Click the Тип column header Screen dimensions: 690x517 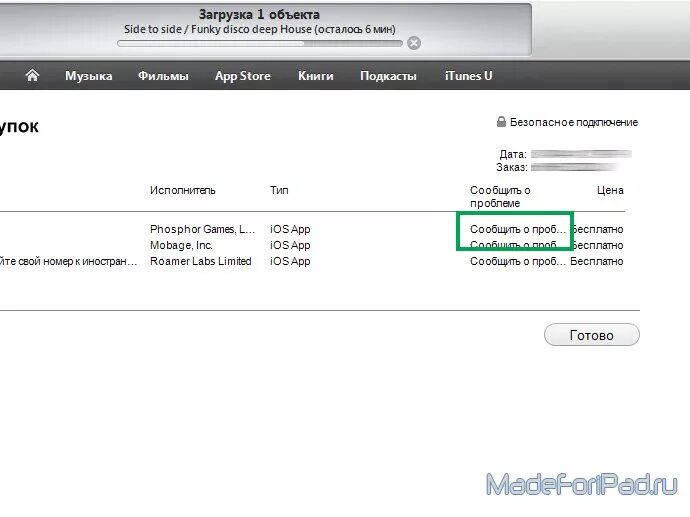coord(279,190)
